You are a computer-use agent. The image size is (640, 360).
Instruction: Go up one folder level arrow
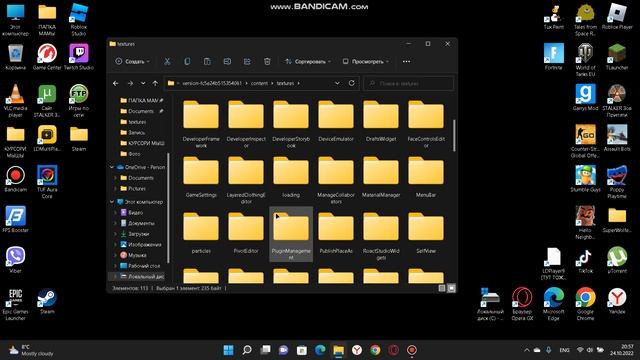click(x=155, y=83)
